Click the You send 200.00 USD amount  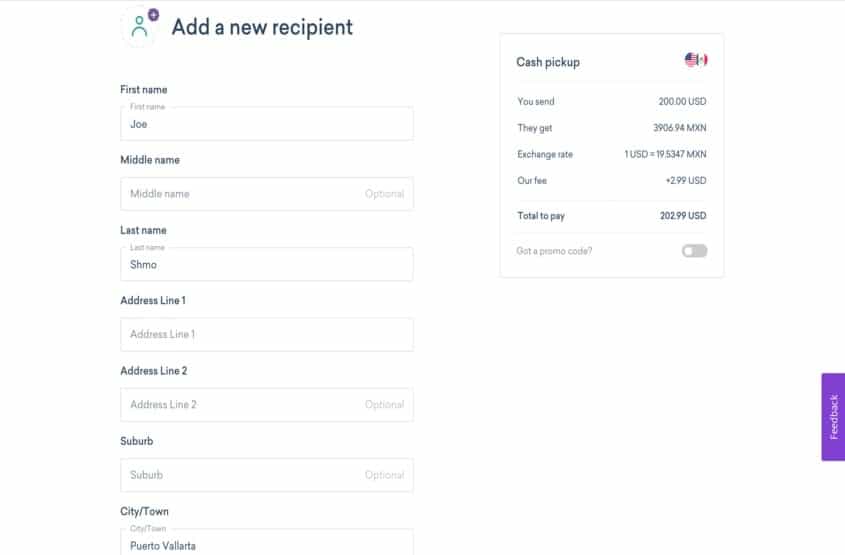[x=682, y=101]
